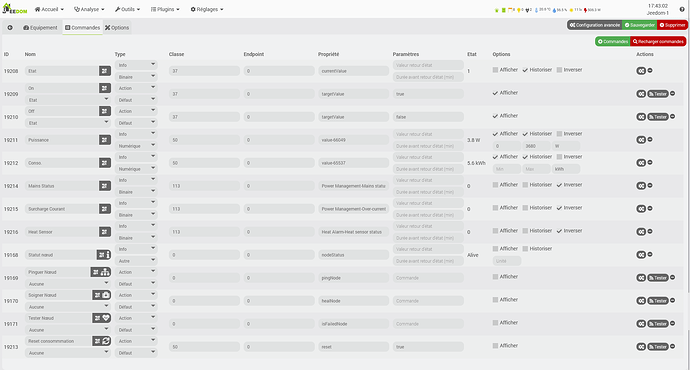Click the green Commandes add button
The height and width of the screenshot is (370, 690).
[x=613, y=41]
